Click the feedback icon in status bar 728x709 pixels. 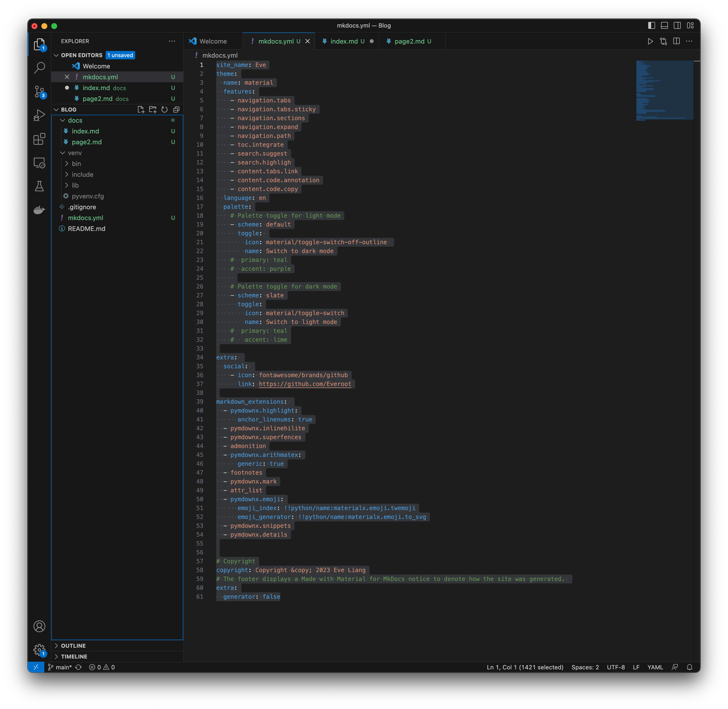coord(674,667)
